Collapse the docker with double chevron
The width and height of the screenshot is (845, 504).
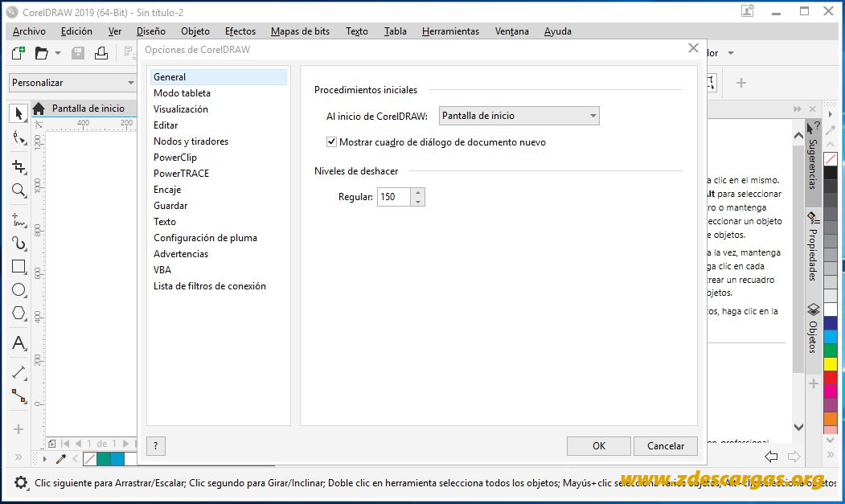click(797, 109)
